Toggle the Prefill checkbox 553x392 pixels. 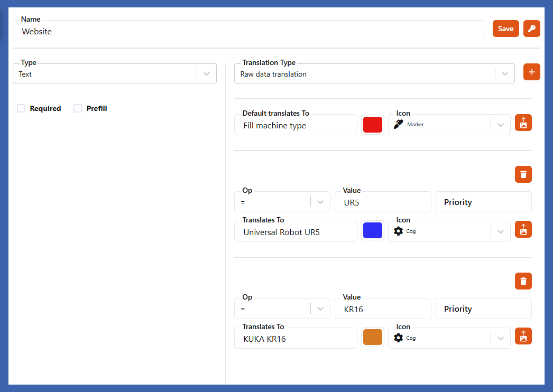tap(78, 109)
